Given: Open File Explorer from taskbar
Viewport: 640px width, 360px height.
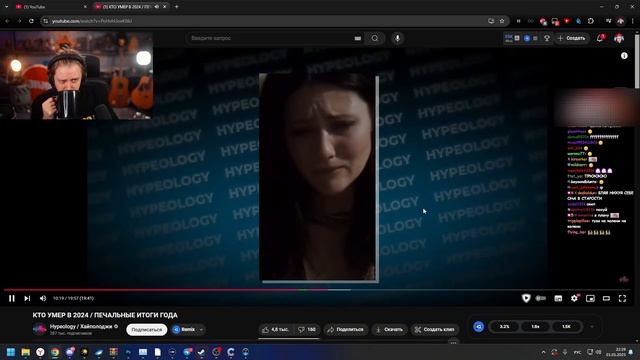Looking at the screenshot, I should [x=26, y=352].
